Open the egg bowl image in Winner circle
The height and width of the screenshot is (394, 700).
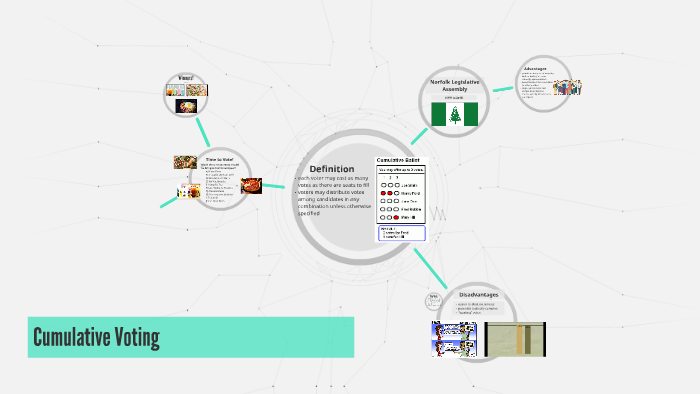coord(186,106)
